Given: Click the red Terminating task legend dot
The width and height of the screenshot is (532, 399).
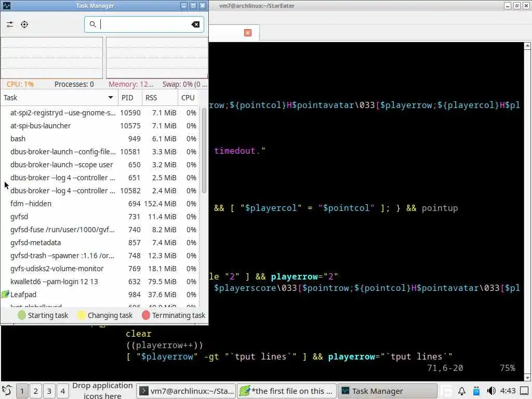Looking at the screenshot, I should click(146, 315).
